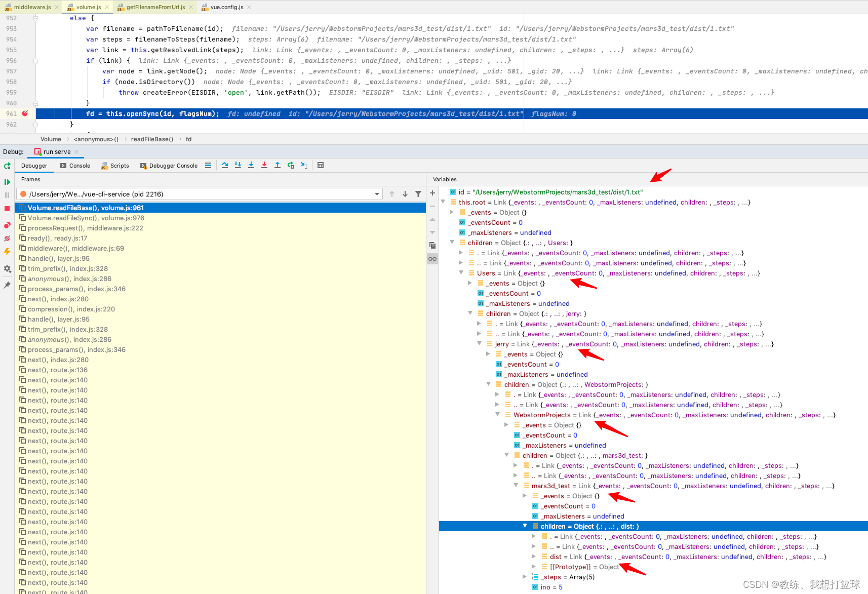The image size is (868, 594).
Task: Select the Volume.readFileSync() volume.js:976 frame
Action: point(220,218)
